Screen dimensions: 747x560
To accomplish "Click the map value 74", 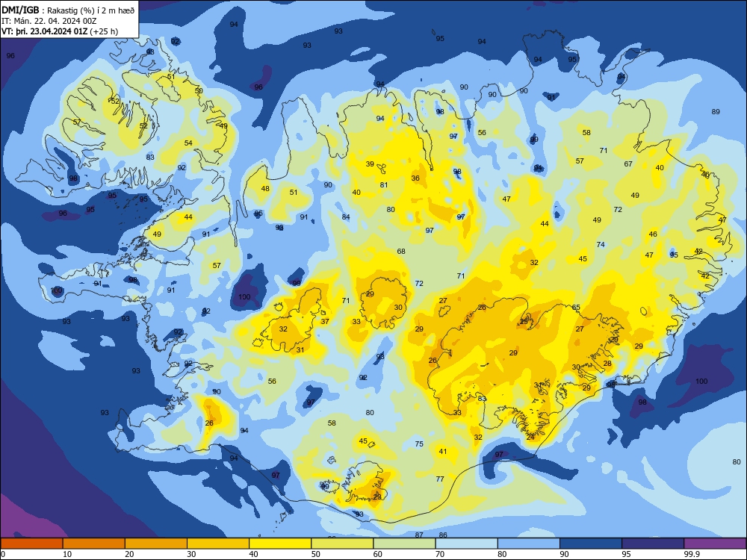I will [x=601, y=245].
